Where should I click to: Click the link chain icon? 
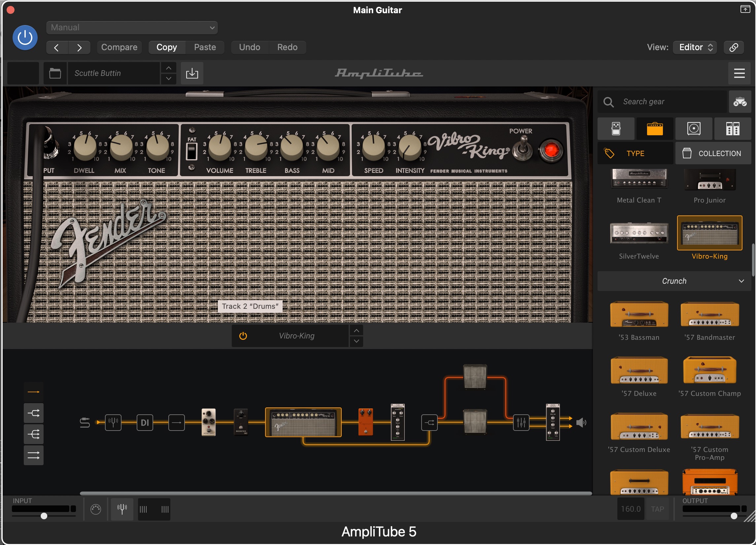(734, 47)
